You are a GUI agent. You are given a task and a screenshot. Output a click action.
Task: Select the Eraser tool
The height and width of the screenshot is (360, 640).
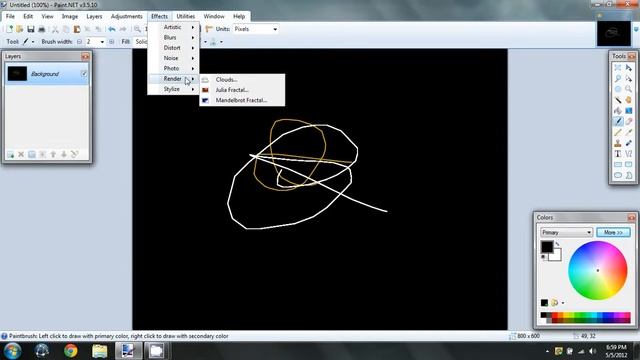(629, 121)
